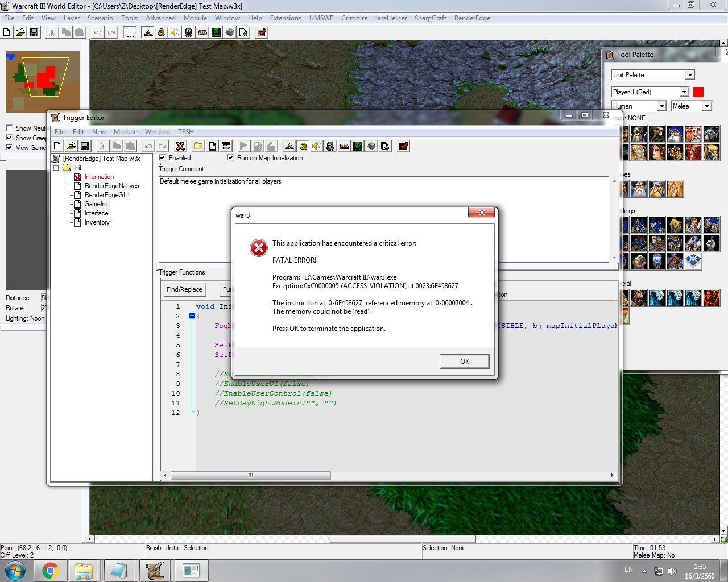Image resolution: width=728 pixels, height=582 pixels.
Task: Open Sound Editor from Trigger Editor toolbar
Action: point(317,146)
